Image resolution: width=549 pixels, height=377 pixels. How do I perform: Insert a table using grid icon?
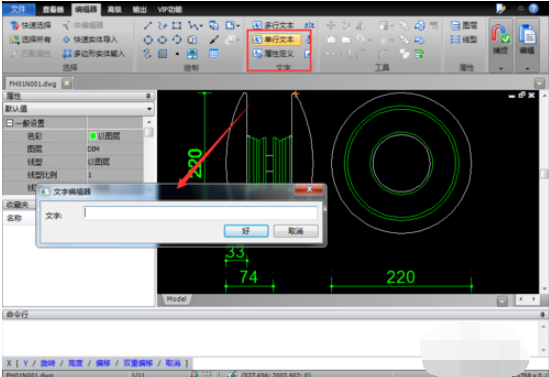pyautogui.click(x=214, y=54)
